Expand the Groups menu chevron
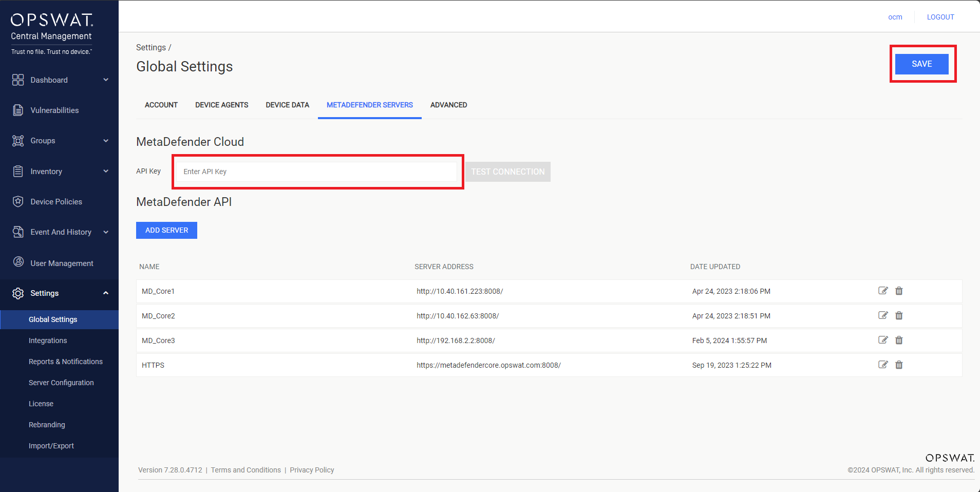Screen dimensions: 980x492 (x=106, y=141)
